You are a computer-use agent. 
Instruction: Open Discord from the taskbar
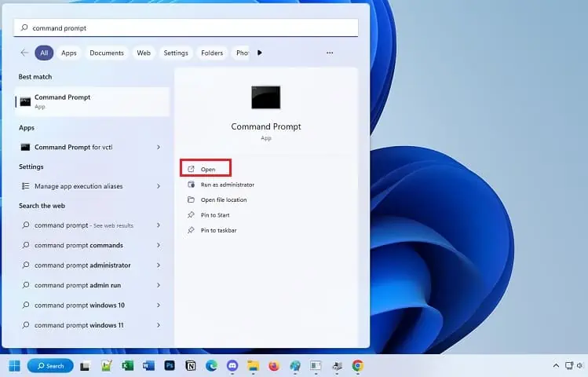[x=232, y=366]
